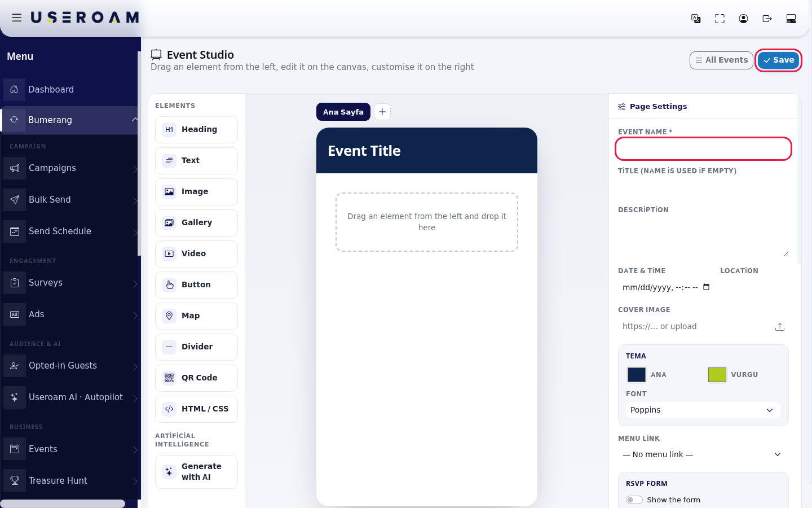812x508 pixels.
Task: Click the Bulk Send paper plane icon
Action: click(x=15, y=200)
